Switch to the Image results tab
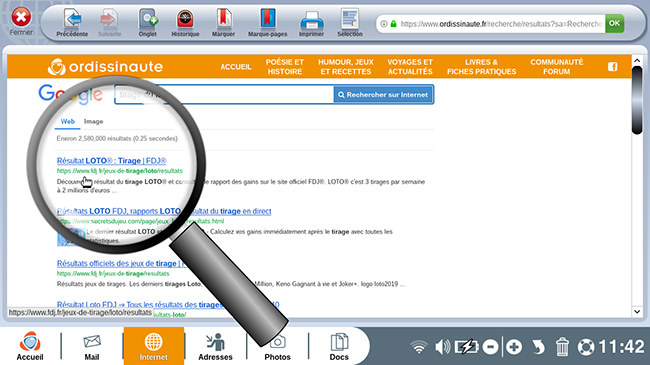This screenshot has height=365, width=650. 93,122
